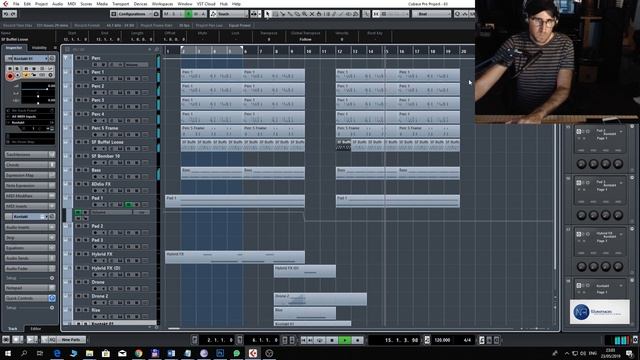The image size is (640, 360).
Task: Expand the Chords inspector section
Action: [x=30, y=165]
